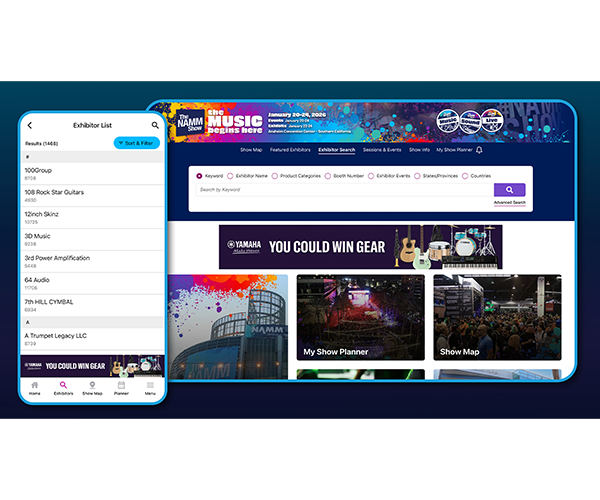The width and height of the screenshot is (600, 500).
Task: Open A Trumpet Legacy LLC exhibitor
Action: pos(92,339)
